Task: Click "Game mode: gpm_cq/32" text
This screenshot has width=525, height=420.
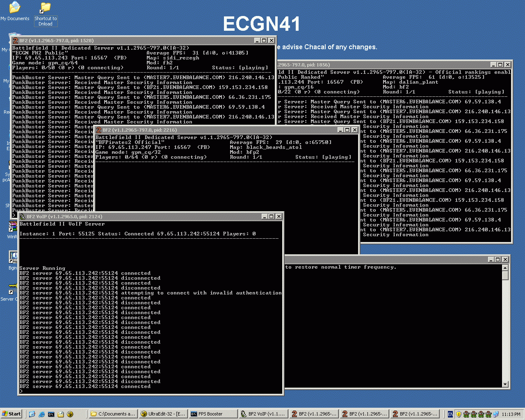Action: [x=128, y=152]
